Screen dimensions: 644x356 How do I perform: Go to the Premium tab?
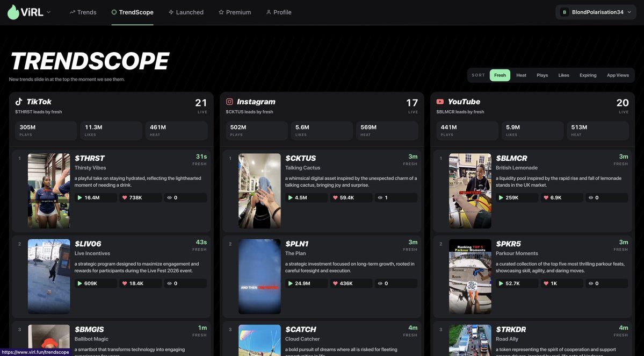click(x=235, y=12)
